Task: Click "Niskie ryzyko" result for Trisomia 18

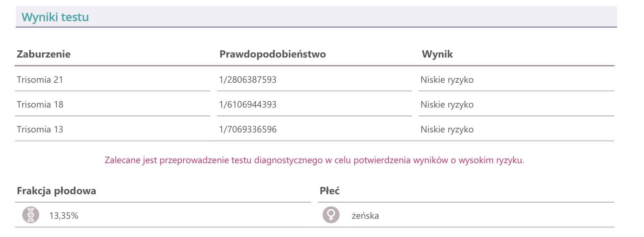Action: click(x=447, y=105)
